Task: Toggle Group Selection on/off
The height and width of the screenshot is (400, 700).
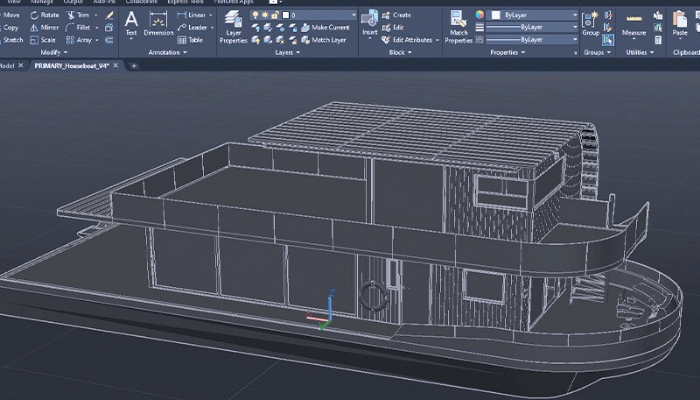Action: (608, 40)
